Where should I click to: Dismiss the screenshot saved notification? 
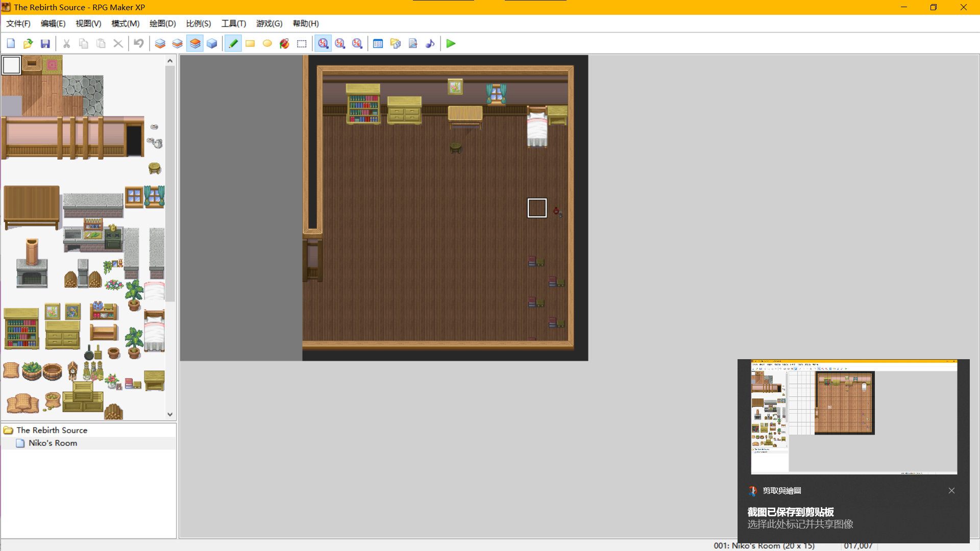click(x=951, y=490)
